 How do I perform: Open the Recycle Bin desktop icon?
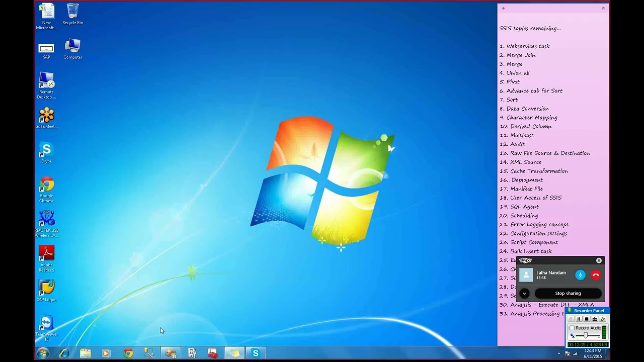pyautogui.click(x=72, y=14)
